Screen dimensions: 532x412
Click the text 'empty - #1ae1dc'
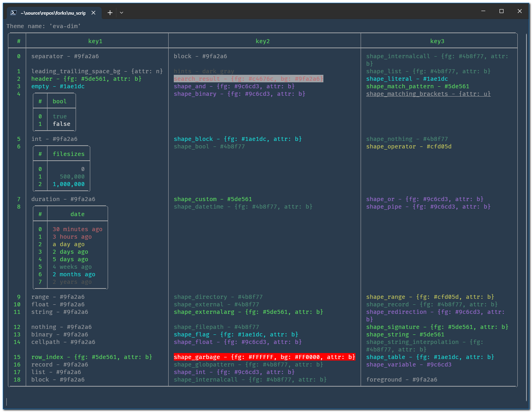58,86
